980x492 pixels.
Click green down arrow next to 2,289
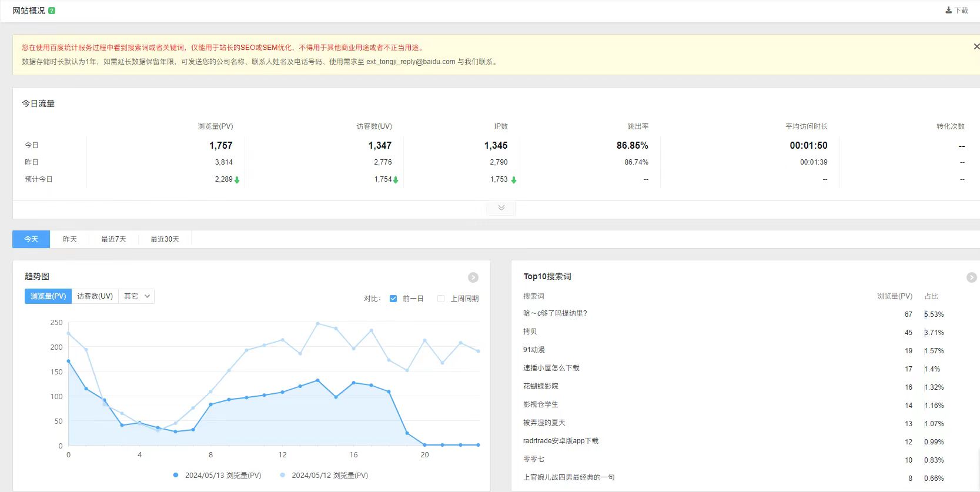point(237,180)
